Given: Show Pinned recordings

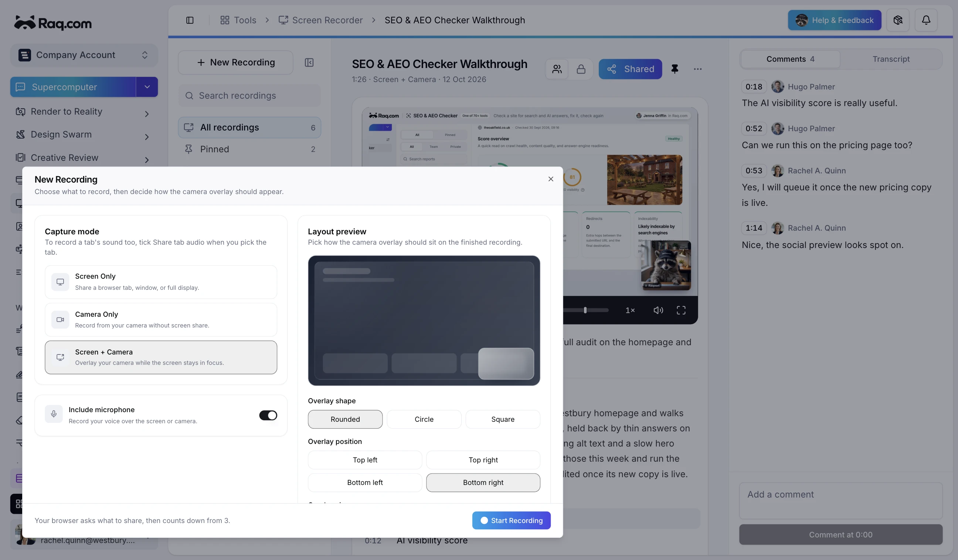Looking at the screenshot, I should coord(249,149).
